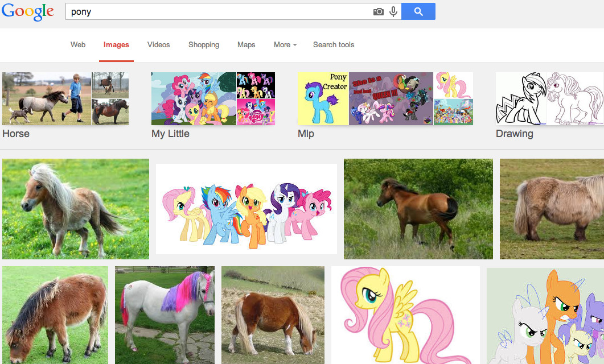This screenshot has height=364, width=604.
Task: Open pink My Little Pony logo thumbnail
Action: click(x=256, y=112)
